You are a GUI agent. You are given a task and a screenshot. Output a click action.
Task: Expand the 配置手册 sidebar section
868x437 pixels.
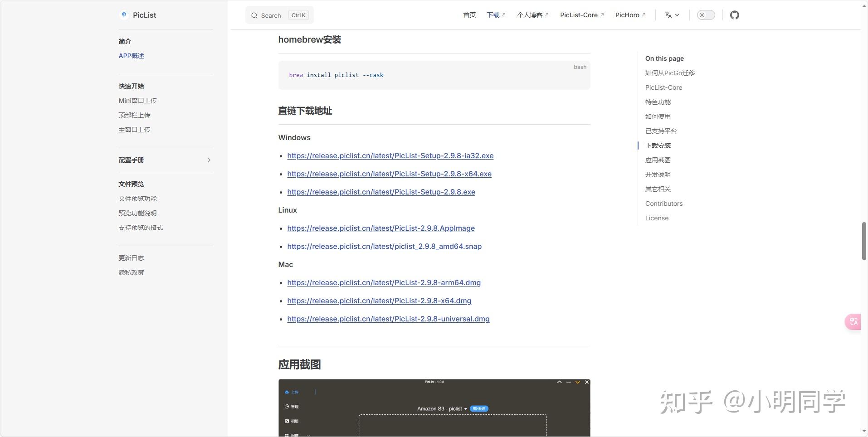209,160
